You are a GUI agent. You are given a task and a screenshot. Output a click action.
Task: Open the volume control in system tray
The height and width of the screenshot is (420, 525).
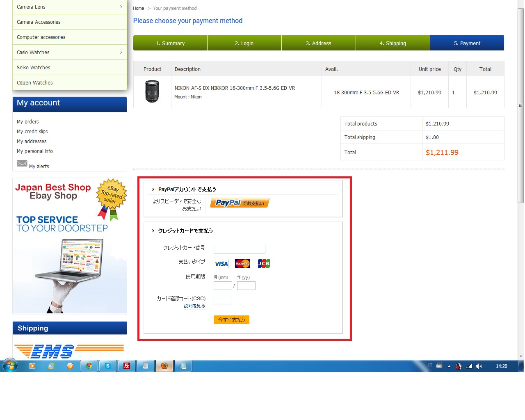(x=479, y=366)
